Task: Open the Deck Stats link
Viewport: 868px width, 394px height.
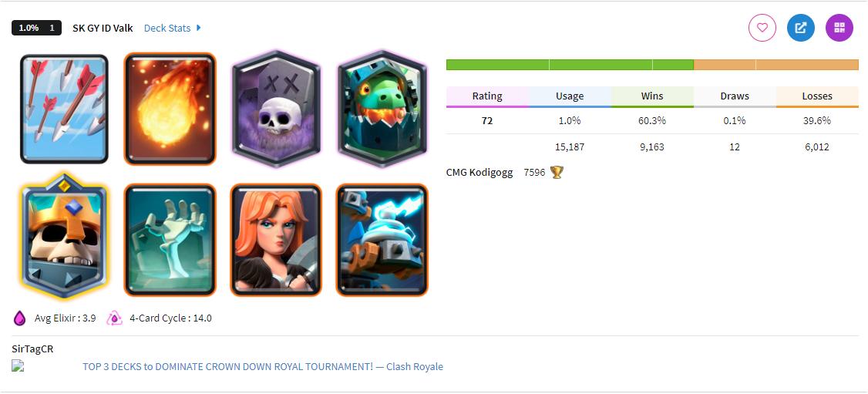Action: [167, 28]
